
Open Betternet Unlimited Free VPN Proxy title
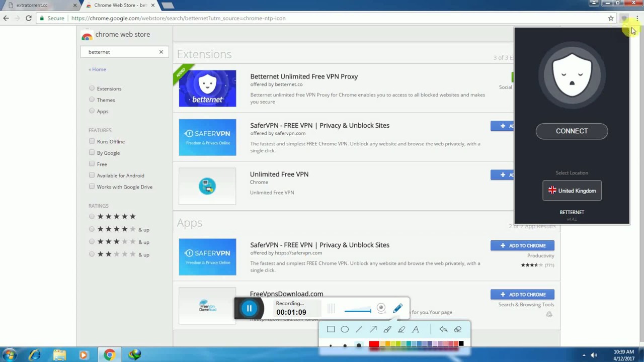(304, 76)
